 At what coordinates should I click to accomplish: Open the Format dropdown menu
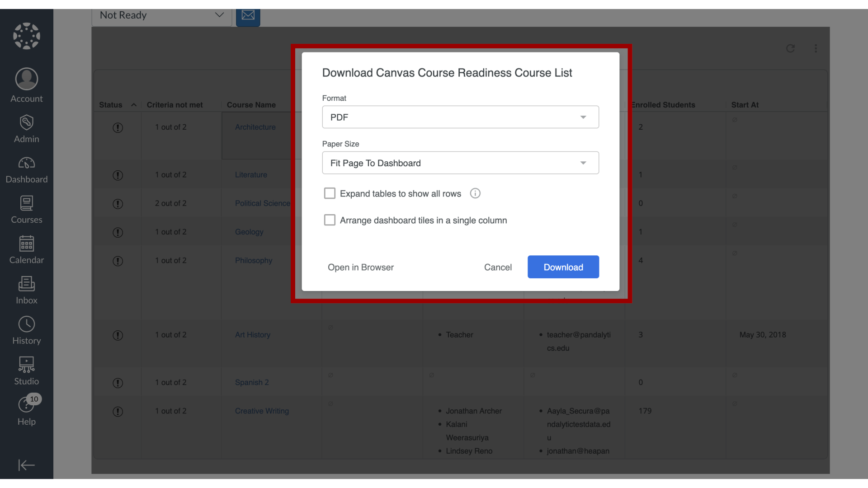(460, 117)
